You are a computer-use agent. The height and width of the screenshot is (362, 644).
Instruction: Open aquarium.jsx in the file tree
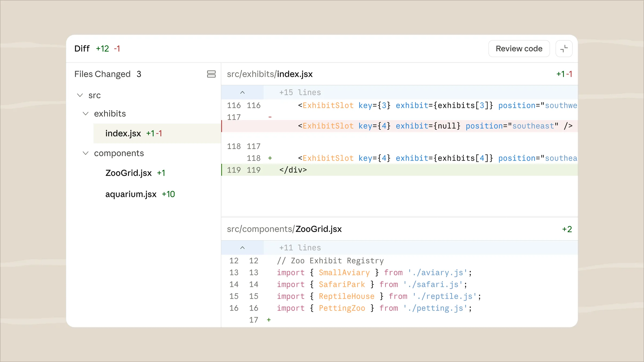[131, 194]
